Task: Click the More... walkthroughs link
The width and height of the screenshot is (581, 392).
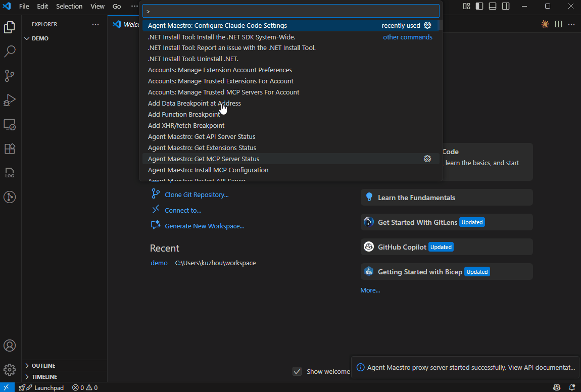Action: point(370,290)
